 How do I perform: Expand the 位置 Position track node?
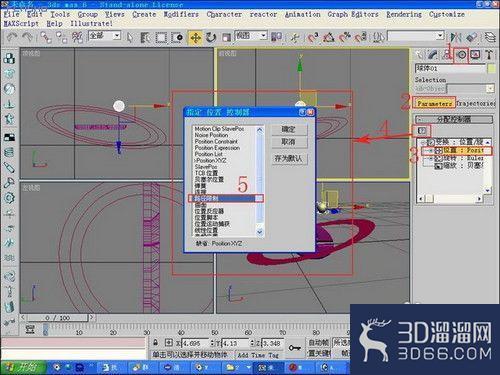click(431, 151)
